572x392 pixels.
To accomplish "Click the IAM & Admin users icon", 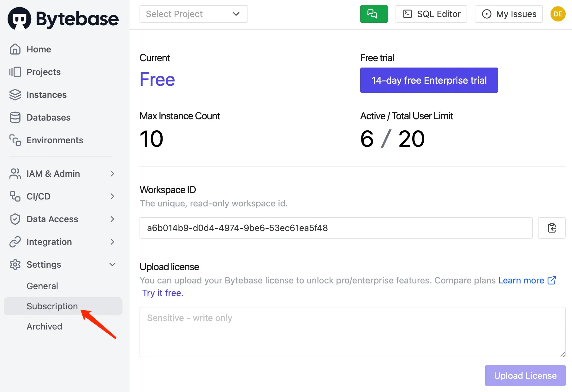I will [x=15, y=174].
